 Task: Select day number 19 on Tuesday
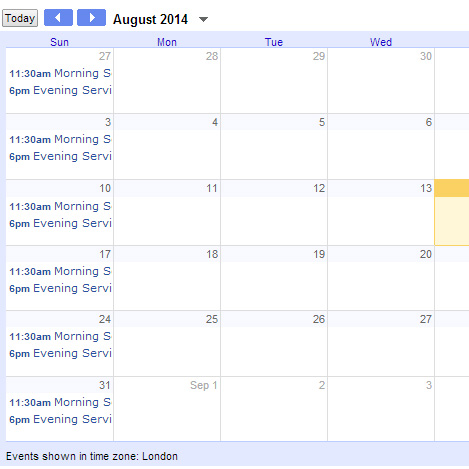coord(319,254)
